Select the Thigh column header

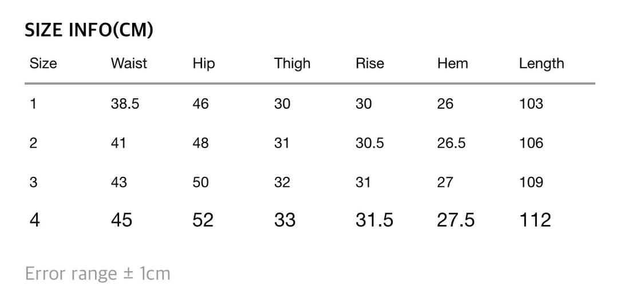pyautogui.click(x=292, y=63)
